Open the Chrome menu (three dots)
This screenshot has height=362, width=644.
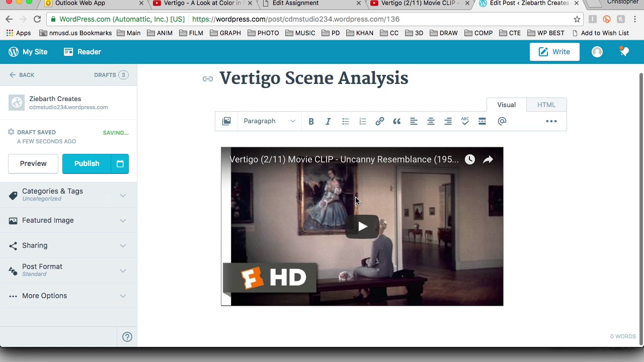pos(635,19)
